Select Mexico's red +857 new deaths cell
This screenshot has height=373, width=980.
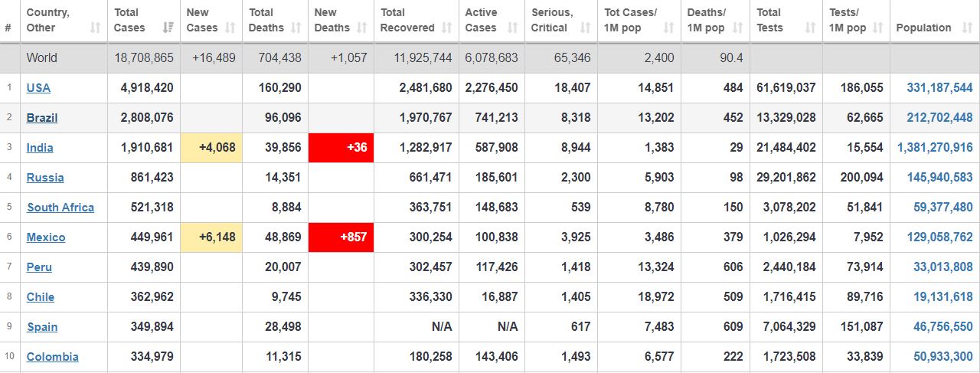341,237
